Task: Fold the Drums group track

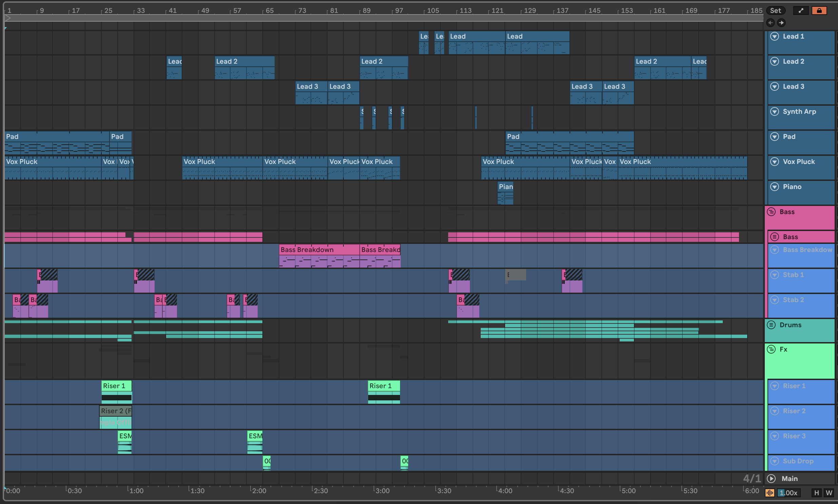Action: pyautogui.click(x=772, y=325)
